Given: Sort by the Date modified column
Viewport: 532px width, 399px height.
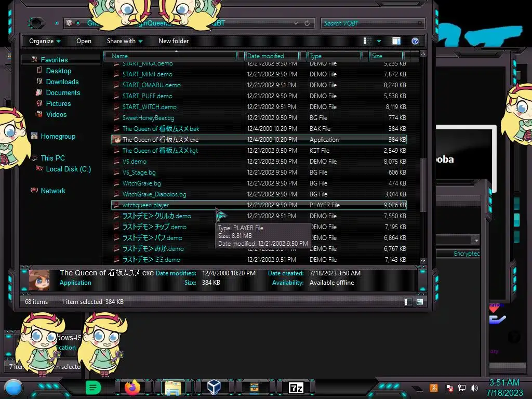Looking at the screenshot, I should point(272,56).
